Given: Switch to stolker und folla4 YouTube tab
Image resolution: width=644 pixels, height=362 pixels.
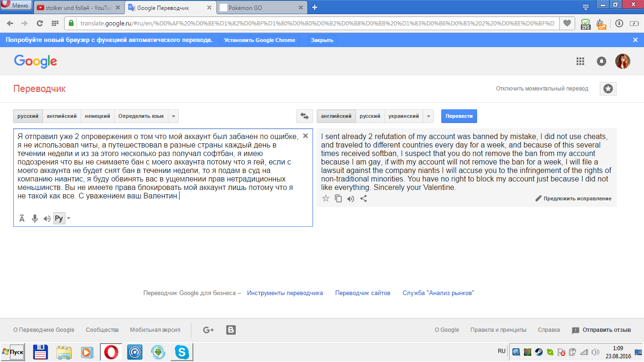Looking at the screenshot, I should (79, 7).
